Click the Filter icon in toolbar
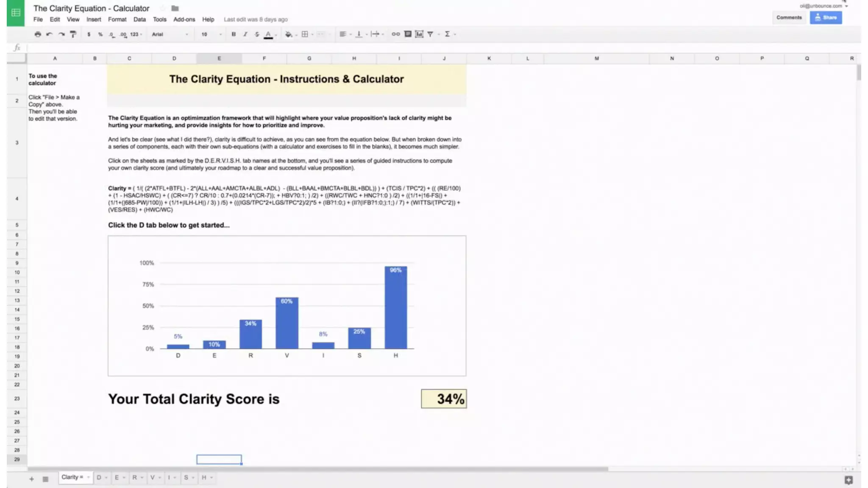The image size is (868, 488). click(x=430, y=34)
